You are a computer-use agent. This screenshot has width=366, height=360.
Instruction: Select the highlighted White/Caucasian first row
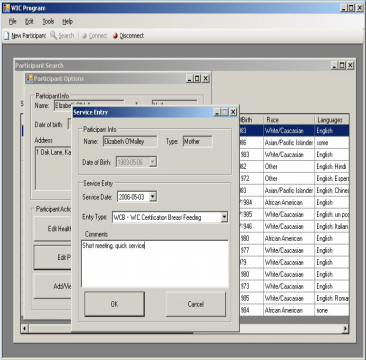(294, 131)
